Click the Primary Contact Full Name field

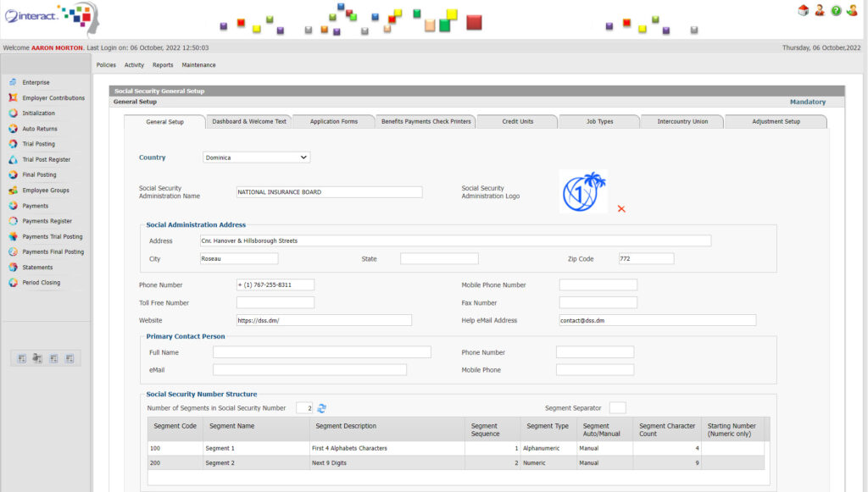pyautogui.click(x=321, y=352)
